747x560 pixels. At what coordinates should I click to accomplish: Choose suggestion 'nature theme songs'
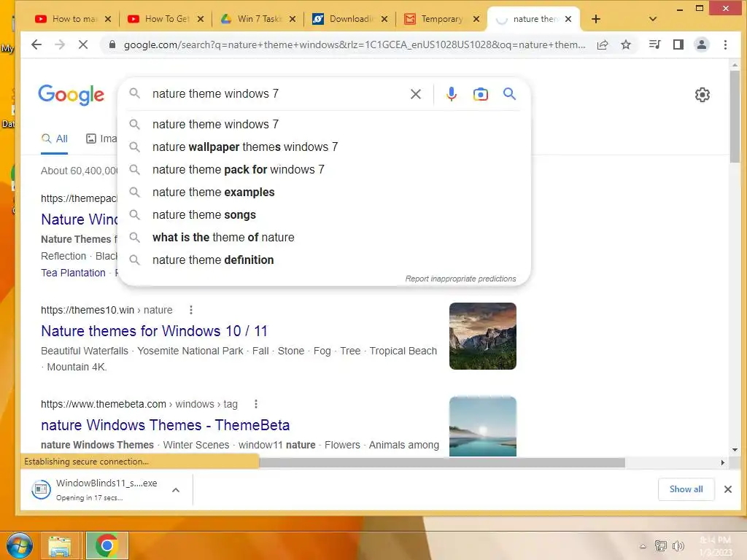[x=324, y=215]
